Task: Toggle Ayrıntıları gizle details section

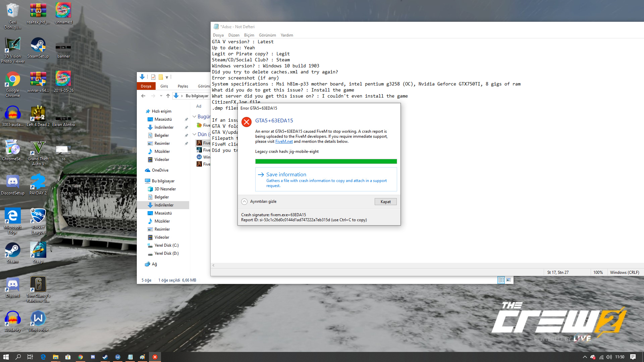Action: point(245,201)
